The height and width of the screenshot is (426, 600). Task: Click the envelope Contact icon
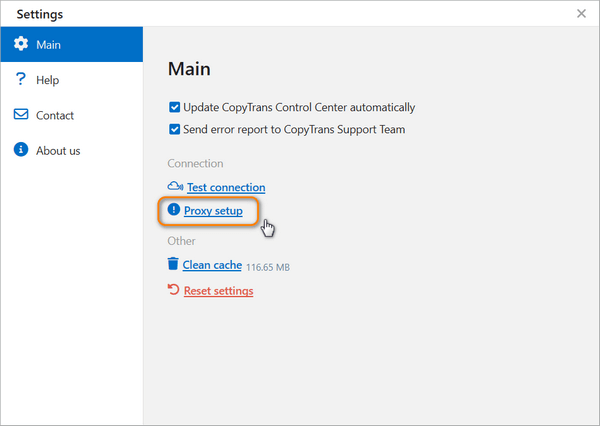click(x=21, y=114)
